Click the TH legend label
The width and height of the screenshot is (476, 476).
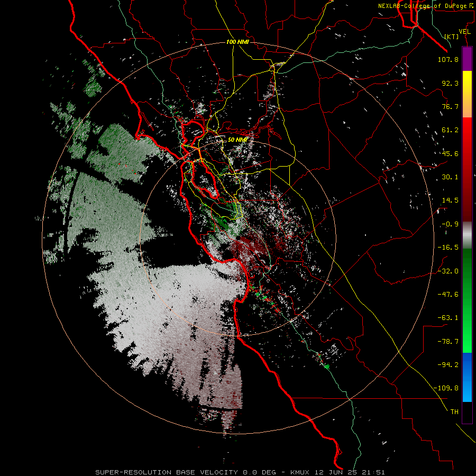pyautogui.click(x=454, y=412)
